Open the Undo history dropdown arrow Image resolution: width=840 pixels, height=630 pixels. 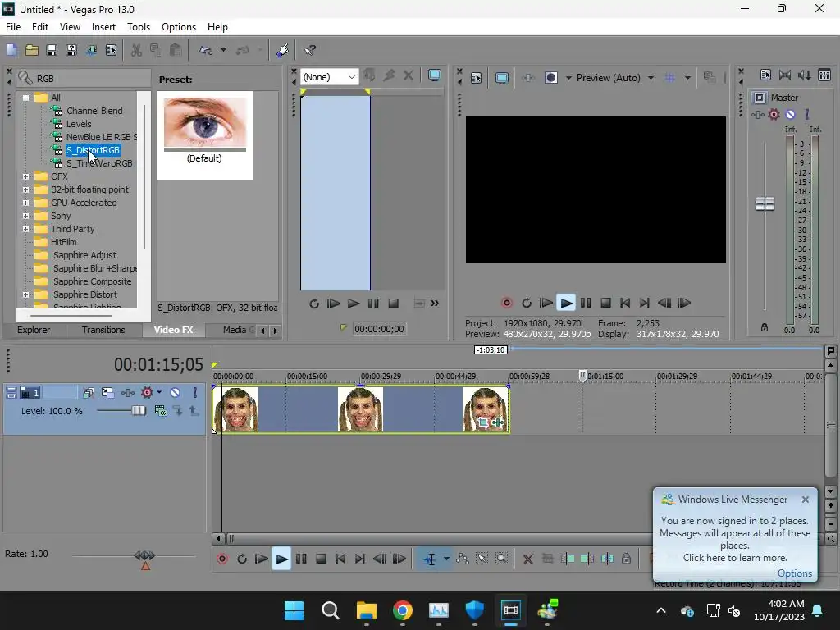click(x=223, y=50)
